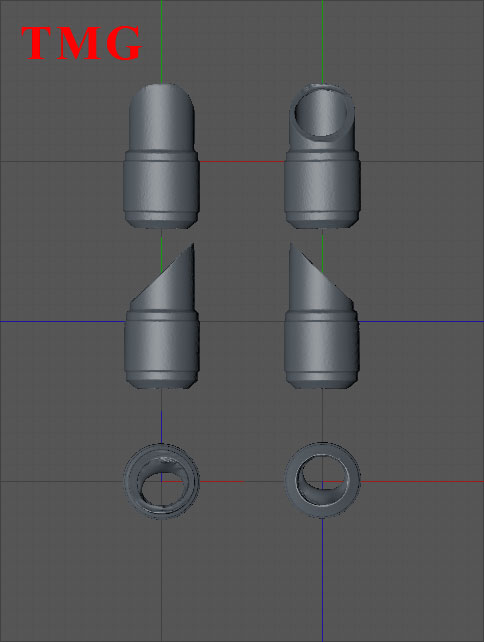Click the red TMG watermark text

[81, 43]
